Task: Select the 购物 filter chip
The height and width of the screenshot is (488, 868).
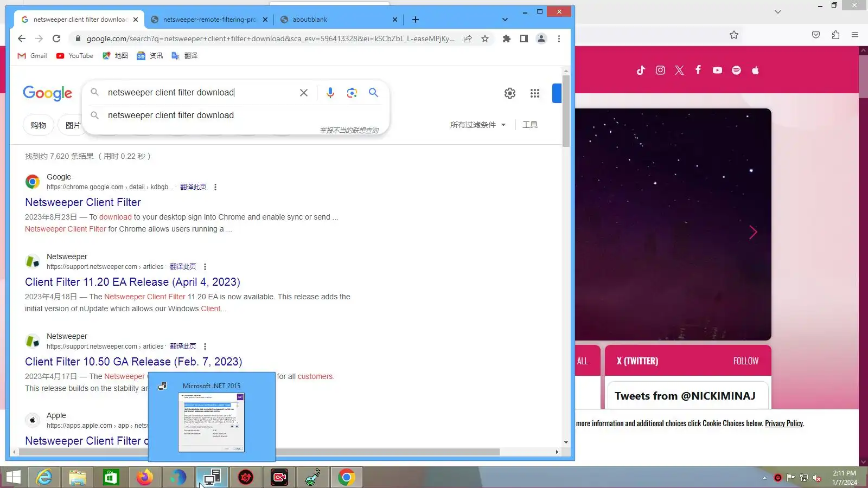Action: click(x=39, y=125)
